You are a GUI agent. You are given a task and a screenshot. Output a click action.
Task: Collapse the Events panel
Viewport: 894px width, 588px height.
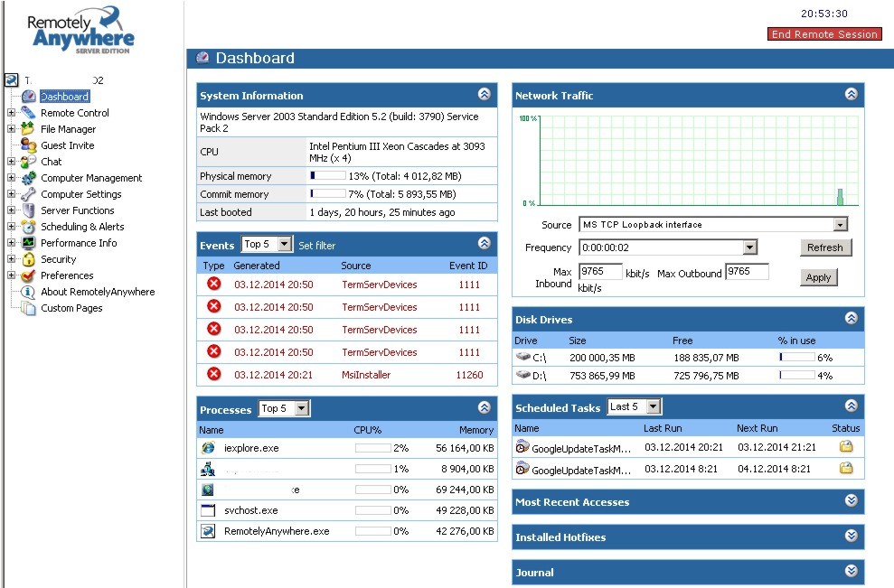(484, 243)
